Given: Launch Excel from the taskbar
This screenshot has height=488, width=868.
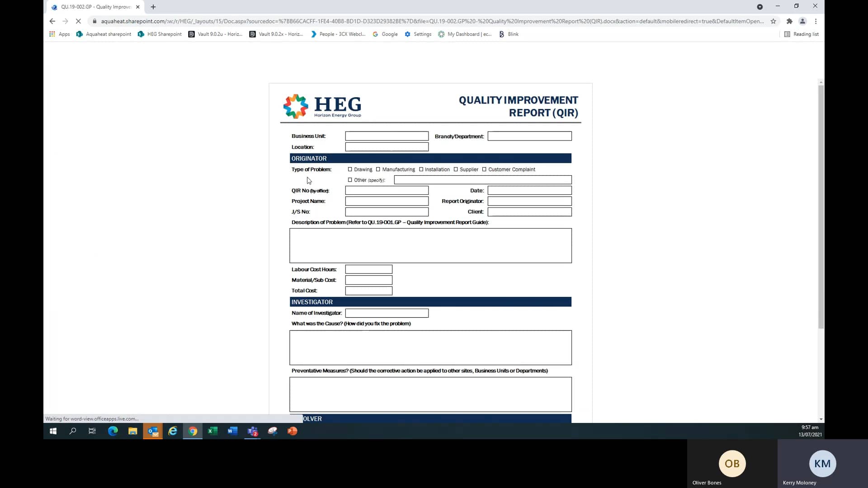Looking at the screenshot, I should [212, 431].
